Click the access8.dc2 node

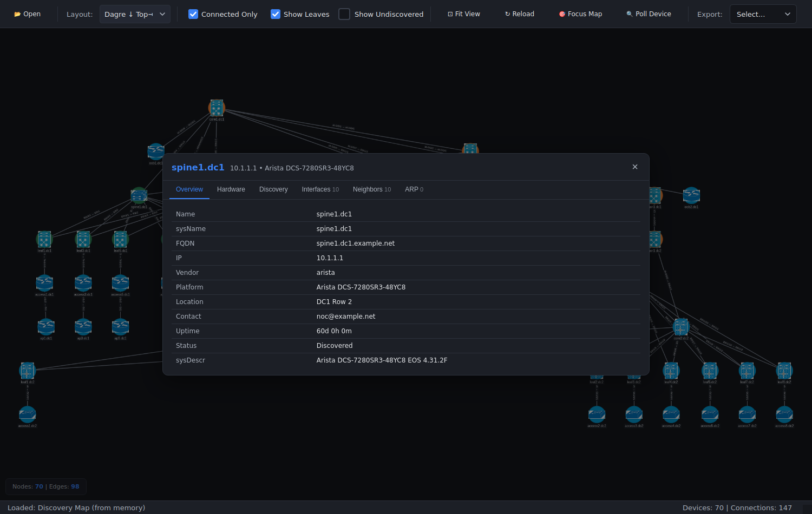coord(784,414)
